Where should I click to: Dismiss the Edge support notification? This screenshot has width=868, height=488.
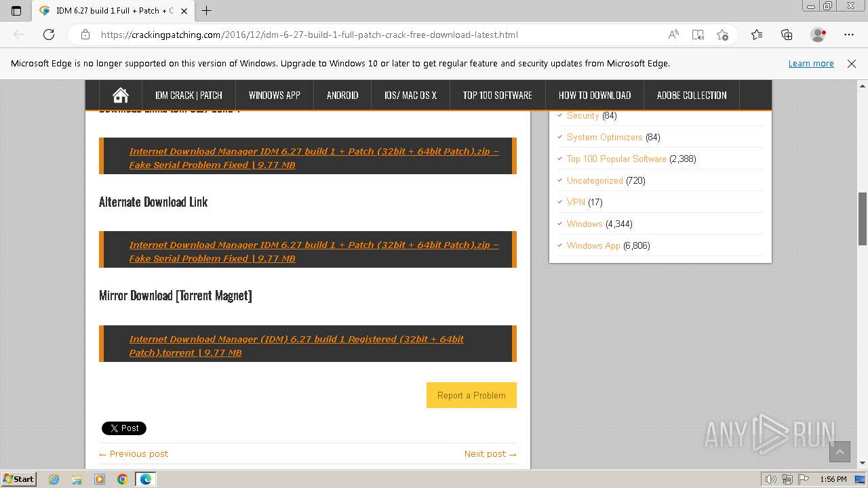852,63
